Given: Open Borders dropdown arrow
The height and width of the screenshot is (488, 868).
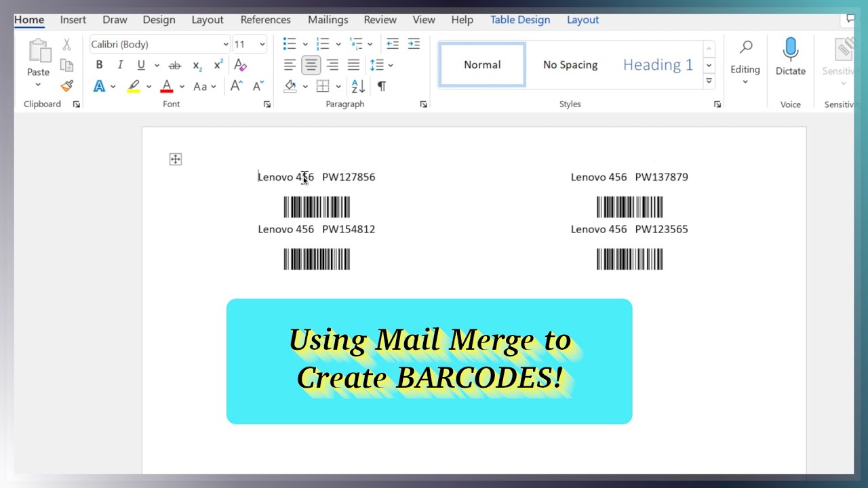Looking at the screenshot, I should 338,87.
